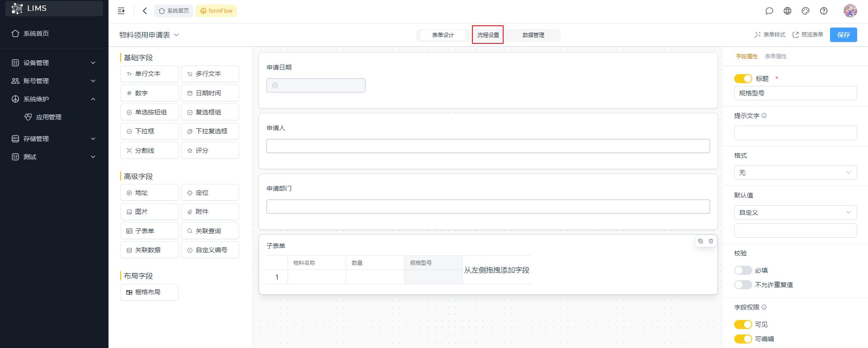Image resolution: width=868 pixels, height=348 pixels.
Task: Add 单行文本 field
Action: pyautogui.click(x=149, y=74)
